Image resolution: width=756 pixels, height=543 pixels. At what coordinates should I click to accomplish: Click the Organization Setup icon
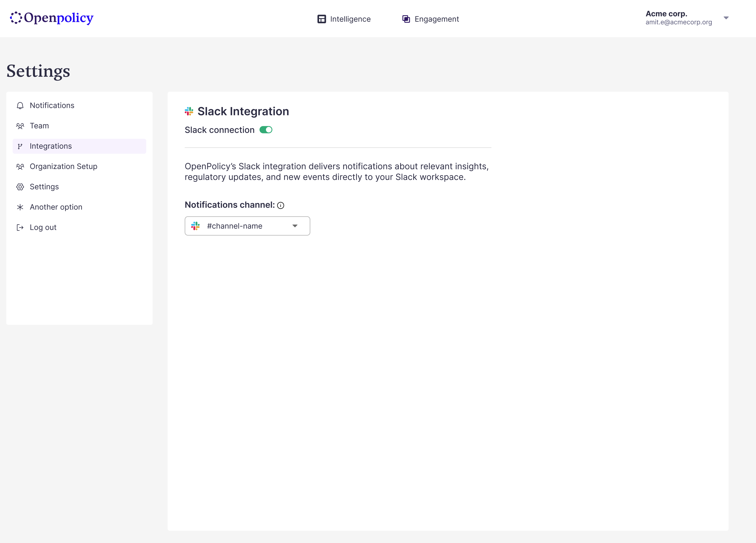(20, 167)
